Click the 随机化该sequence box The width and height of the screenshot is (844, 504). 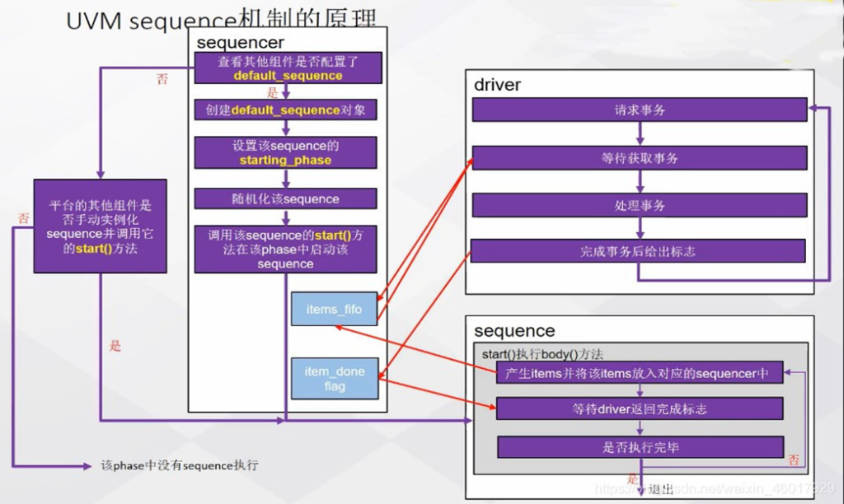tap(285, 198)
